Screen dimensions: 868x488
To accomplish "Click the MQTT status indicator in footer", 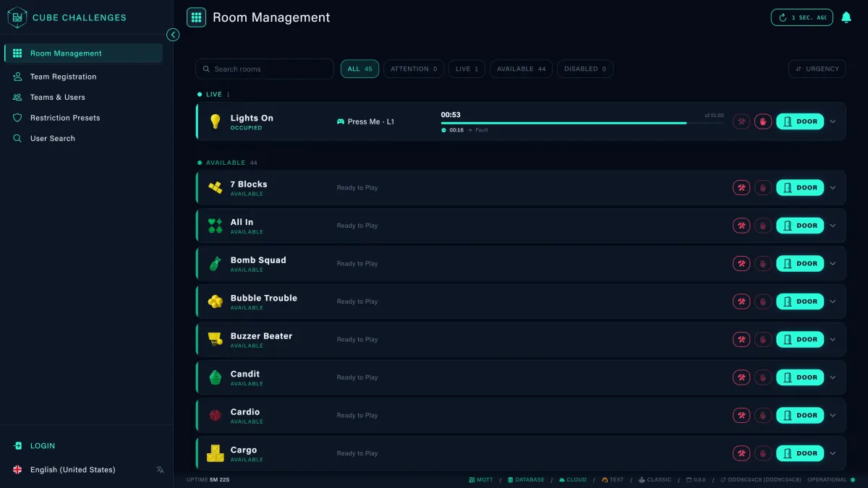I will pos(481,479).
